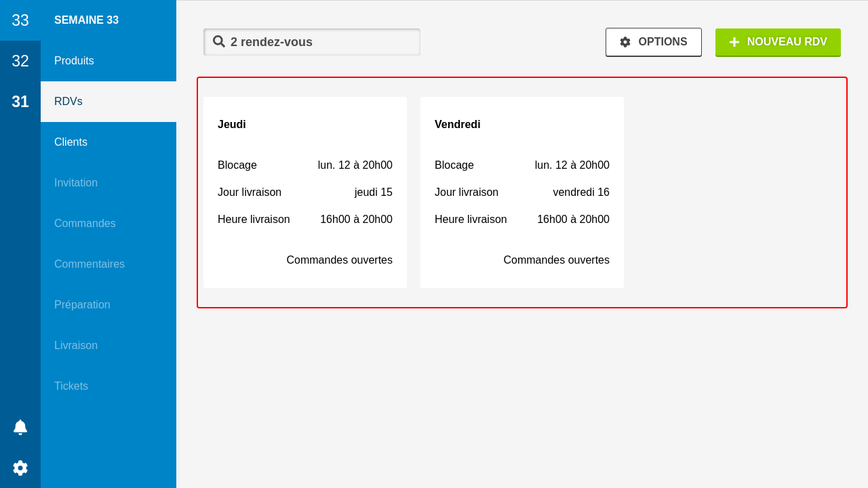Open the Vendredi appointment card

click(x=522, y=192)
